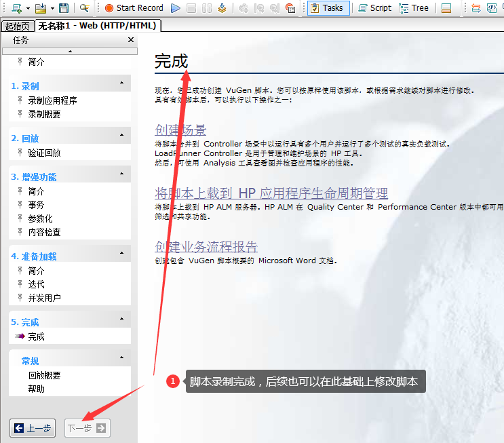Click the pin icon beside 迭代

click(20, 284)
